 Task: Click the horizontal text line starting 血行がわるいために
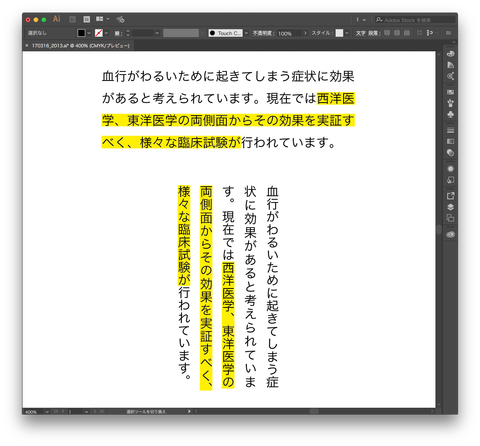[x=228, y=76]
